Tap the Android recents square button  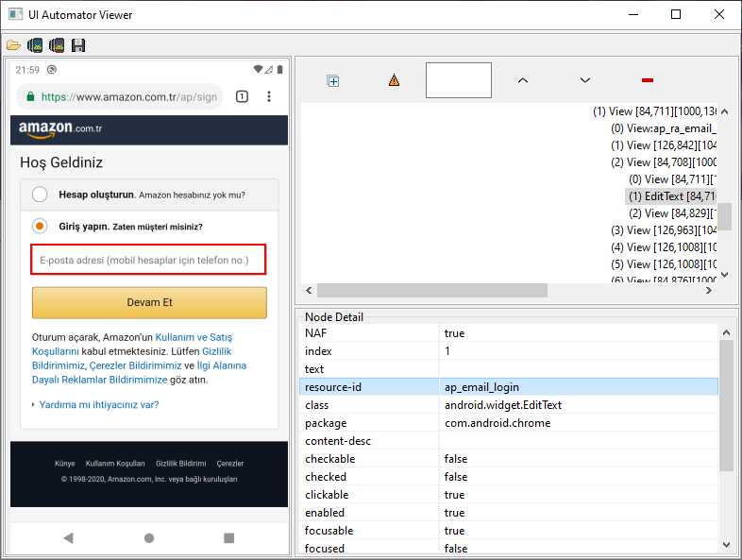(229, 537)
